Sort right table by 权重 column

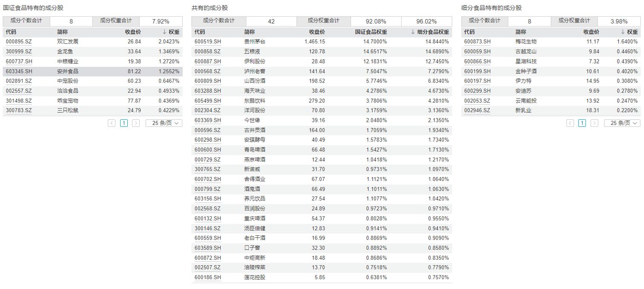(x=629, y=32)
